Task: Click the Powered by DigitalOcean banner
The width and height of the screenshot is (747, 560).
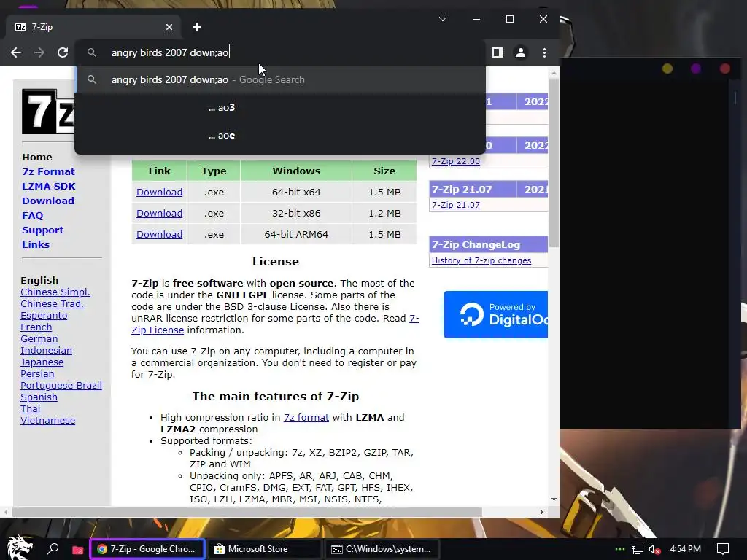Action: pos(495,314)
